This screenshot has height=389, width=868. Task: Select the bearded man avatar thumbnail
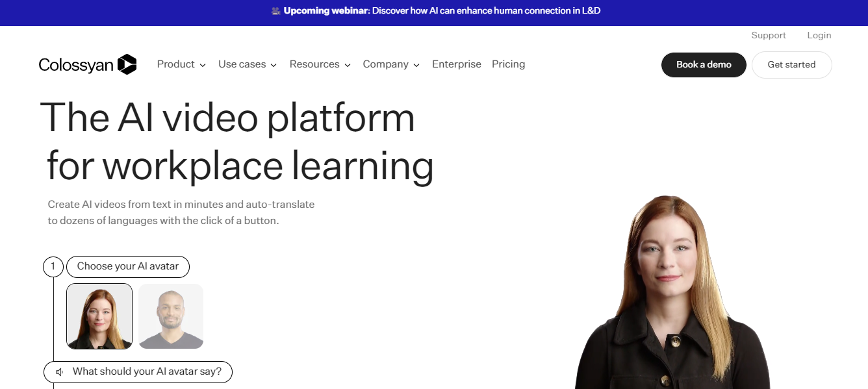171,316
